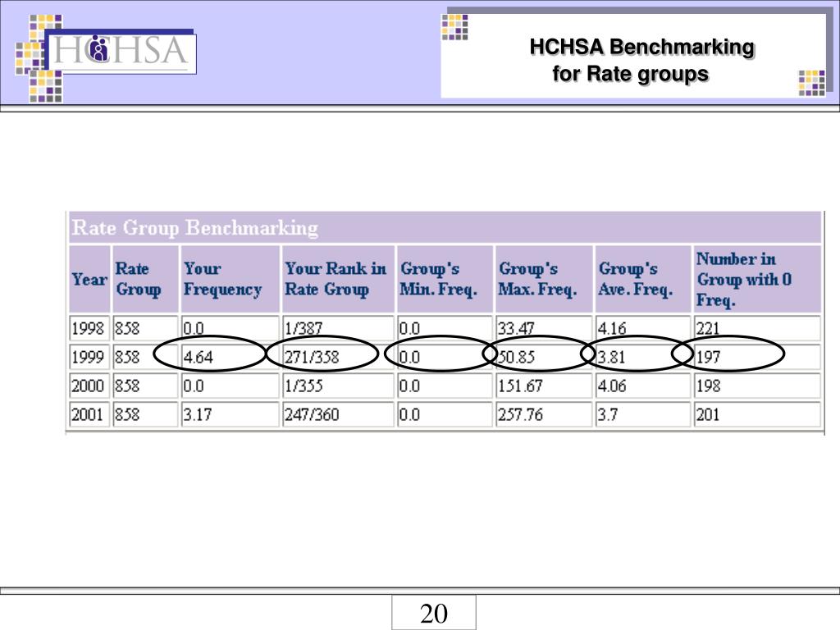The width and height of the screenshot is (840, 630).
Task: Click the 'Rate Group Benchmarking' table title
Action: (x=195, y=228)
